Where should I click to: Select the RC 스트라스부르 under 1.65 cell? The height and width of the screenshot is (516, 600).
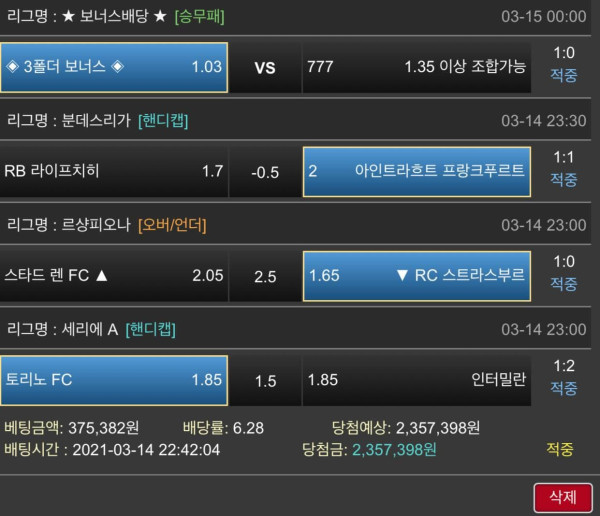pyautogui.click(x=417, y=276)
